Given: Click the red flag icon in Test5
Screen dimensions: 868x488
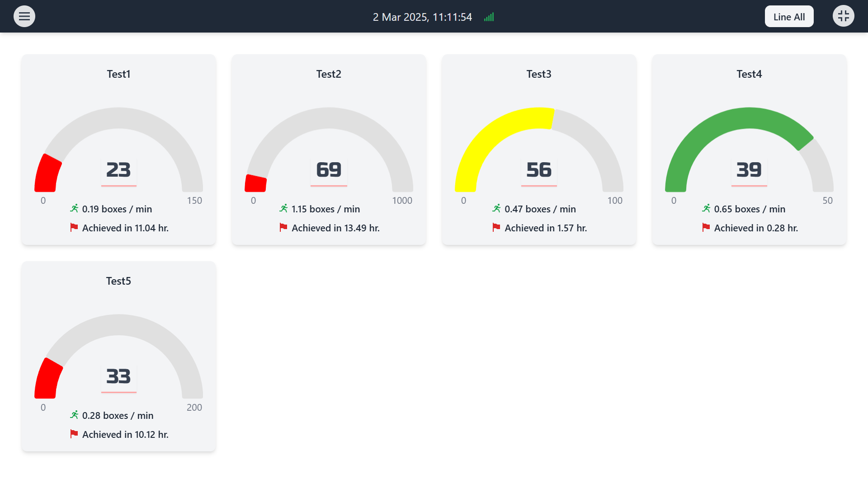Looking at the screenshot, I should click(x=74, y=434).
